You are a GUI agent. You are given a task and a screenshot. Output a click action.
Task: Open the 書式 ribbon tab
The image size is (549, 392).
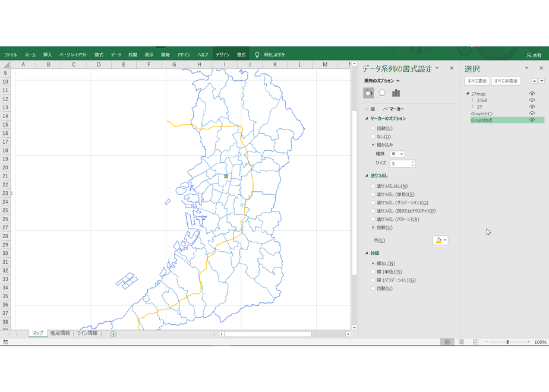(241, 55)
